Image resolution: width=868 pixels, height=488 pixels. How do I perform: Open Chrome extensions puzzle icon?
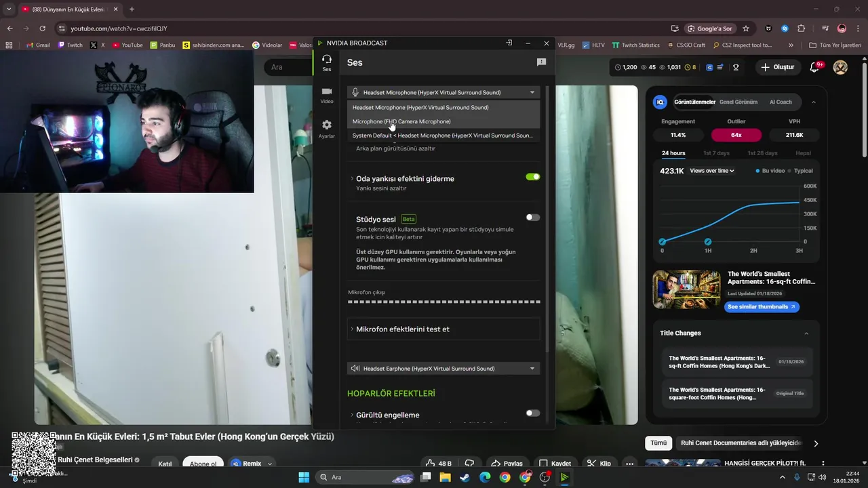pos(802,28)
